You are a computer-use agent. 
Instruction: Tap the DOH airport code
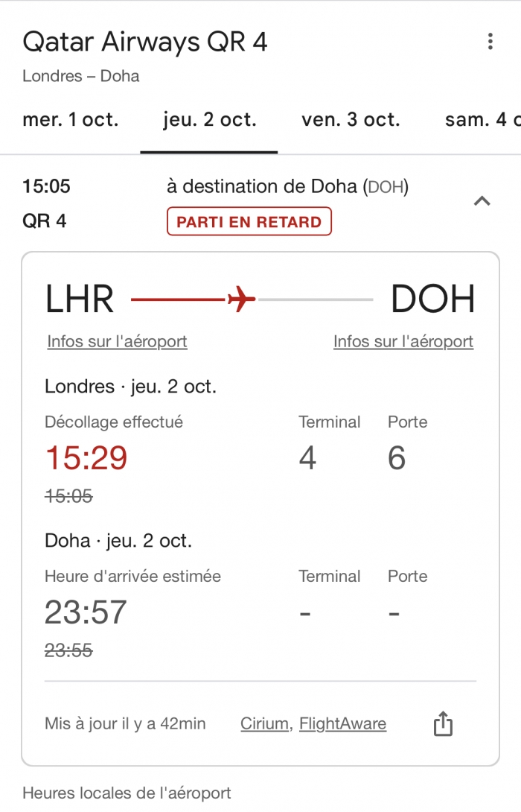[432, 299]
